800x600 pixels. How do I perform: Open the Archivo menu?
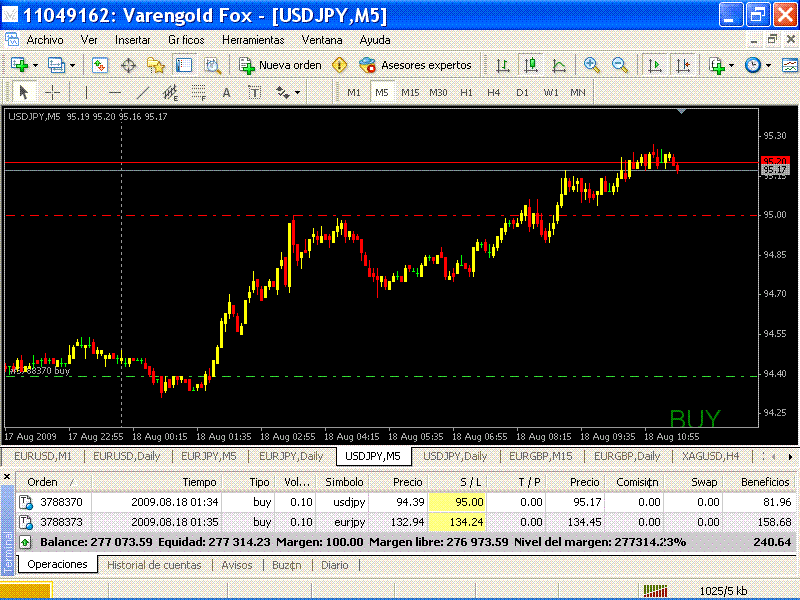pos(45,40)
